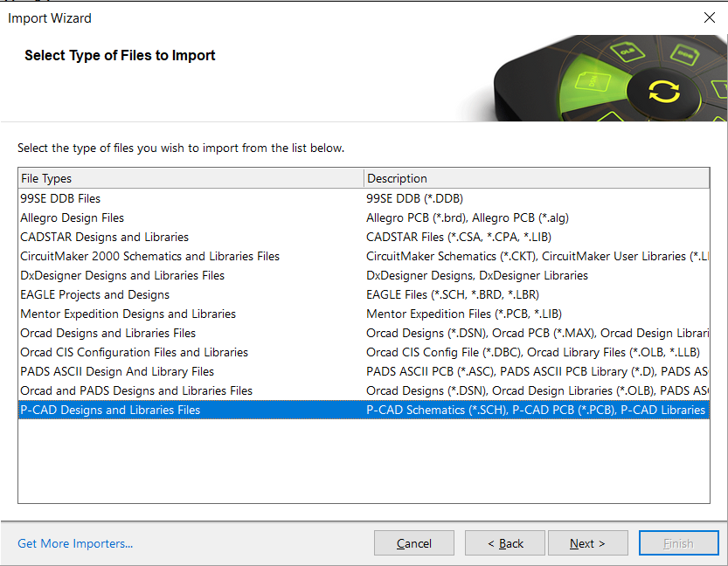Close the Import Wizard dialog
The height and width of the screenshot is (566, 728).
click(x=709, y=18)
